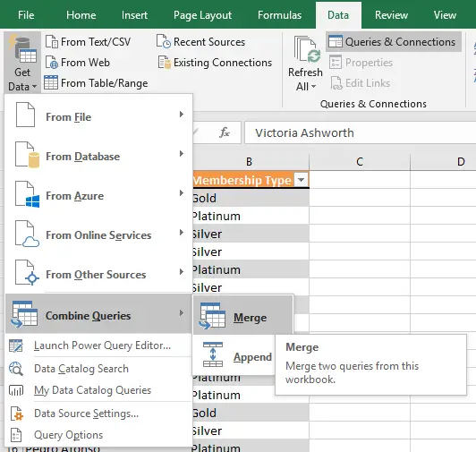Select Append in Combine Queries submenu

234,354
